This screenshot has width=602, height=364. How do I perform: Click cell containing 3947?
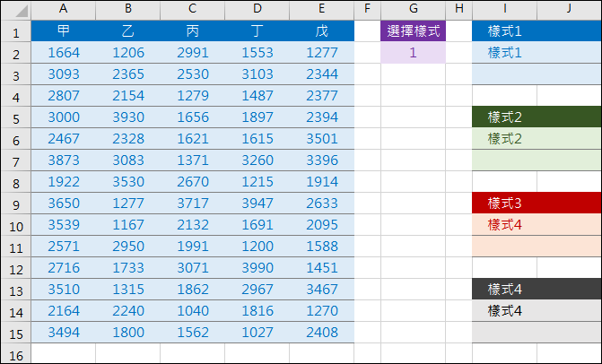pyautogui.click(x=257, y=203)
